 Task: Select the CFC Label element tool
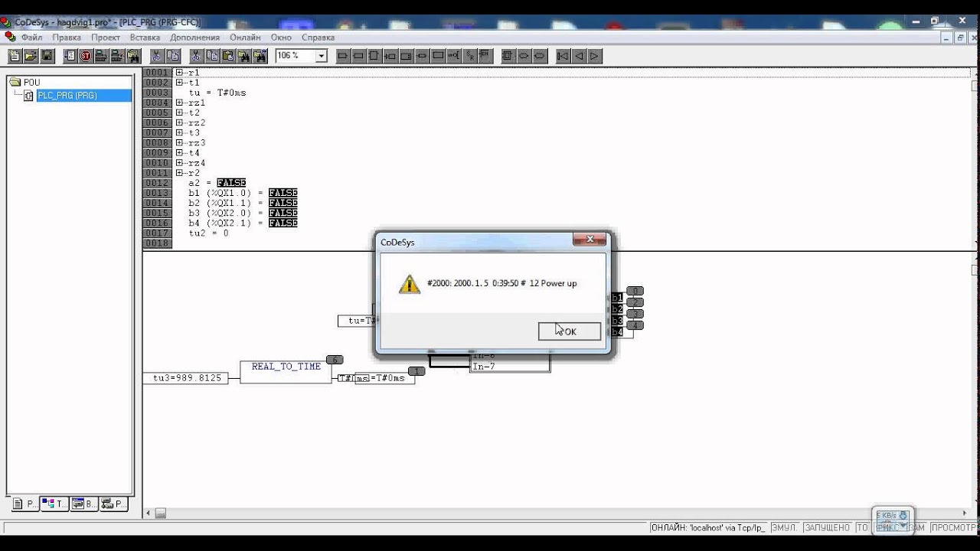tap(407, 56)
